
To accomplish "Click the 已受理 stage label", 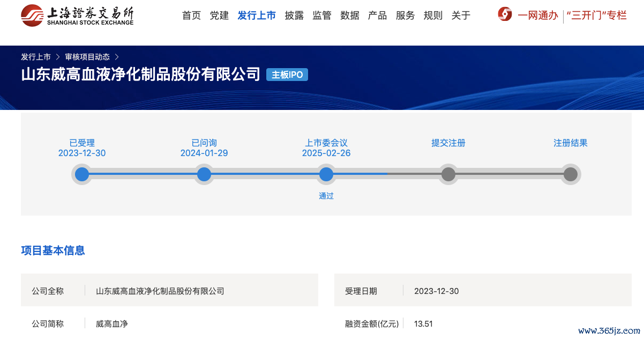I will click(x=82, y=143).
